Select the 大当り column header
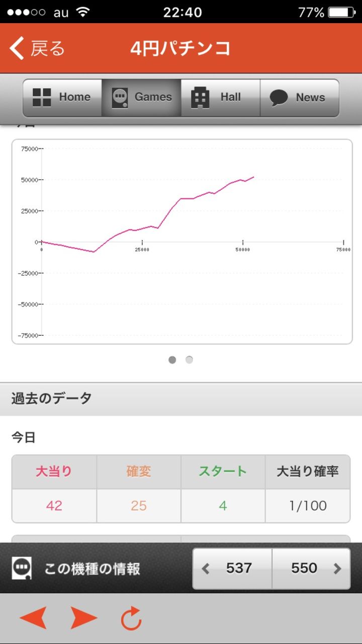362x644 pixels. click(54, 472)
